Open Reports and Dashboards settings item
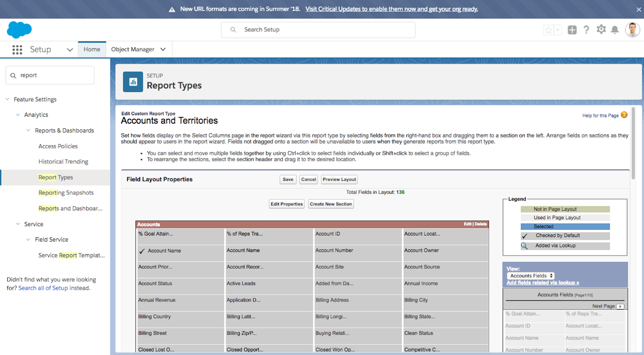The height and width of the screenshot is (355, 644). (x=71, y=209)
